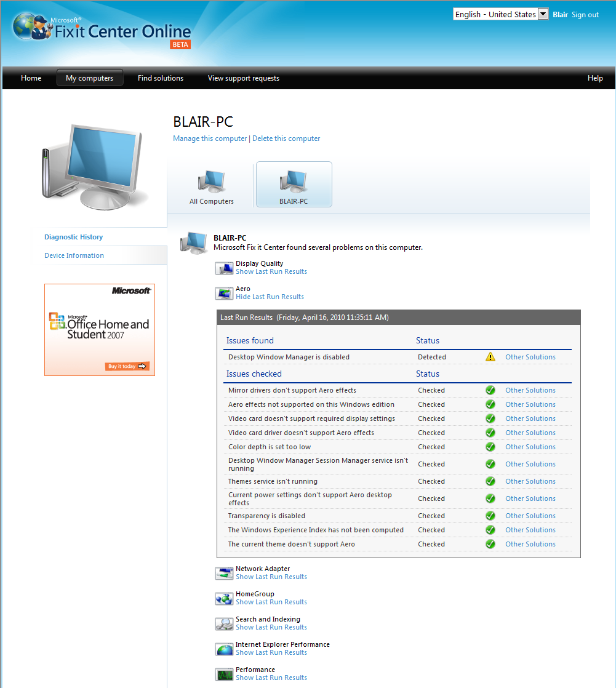Click the Performance troubleshooter icon
Viewport: 616px width, 688px height.
[x=224, y=674]
